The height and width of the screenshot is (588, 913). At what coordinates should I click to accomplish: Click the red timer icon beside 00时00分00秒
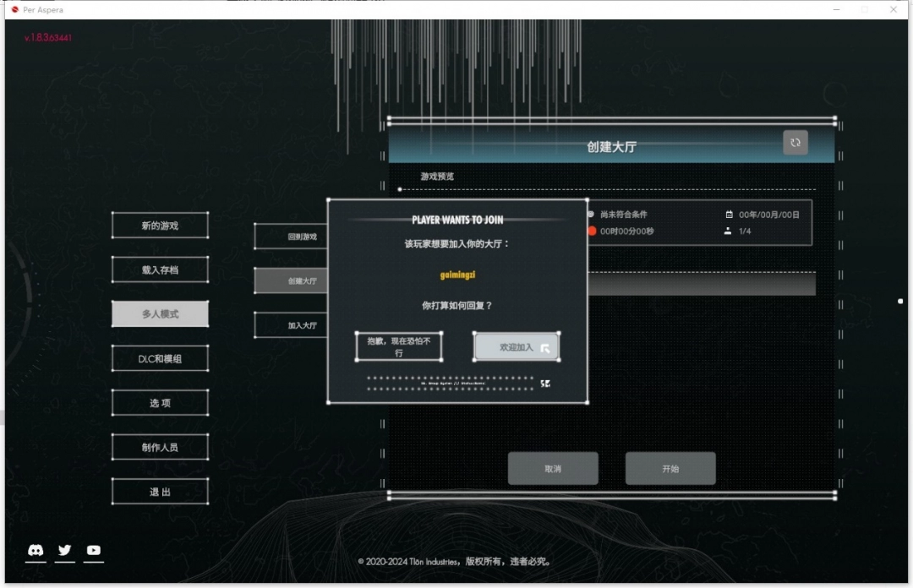click(x=592, y=231)
